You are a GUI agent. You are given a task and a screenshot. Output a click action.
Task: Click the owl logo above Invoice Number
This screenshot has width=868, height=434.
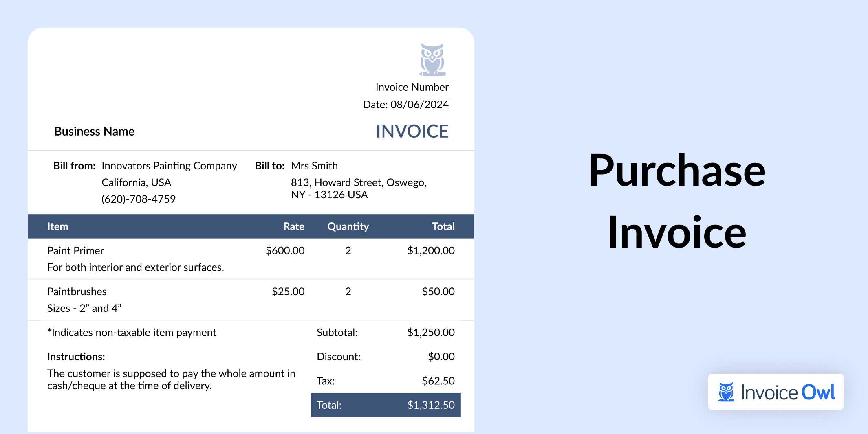[x=432, y=59]
